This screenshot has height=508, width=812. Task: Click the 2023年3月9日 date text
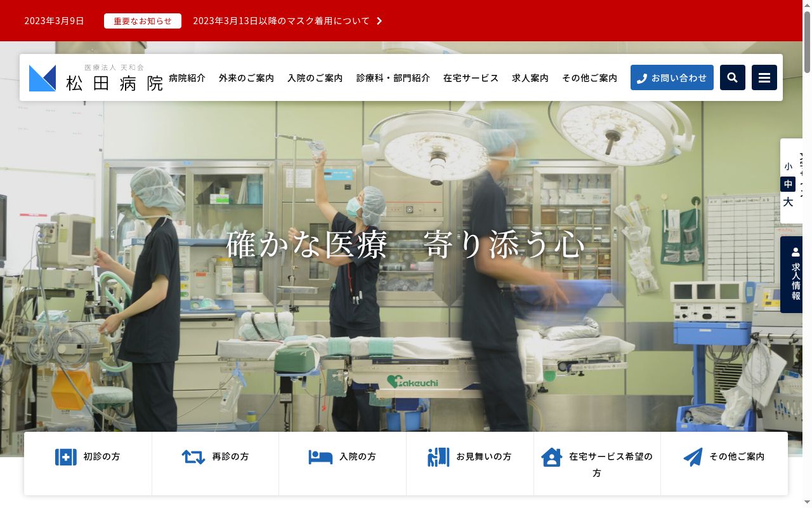tap(54, 21)
